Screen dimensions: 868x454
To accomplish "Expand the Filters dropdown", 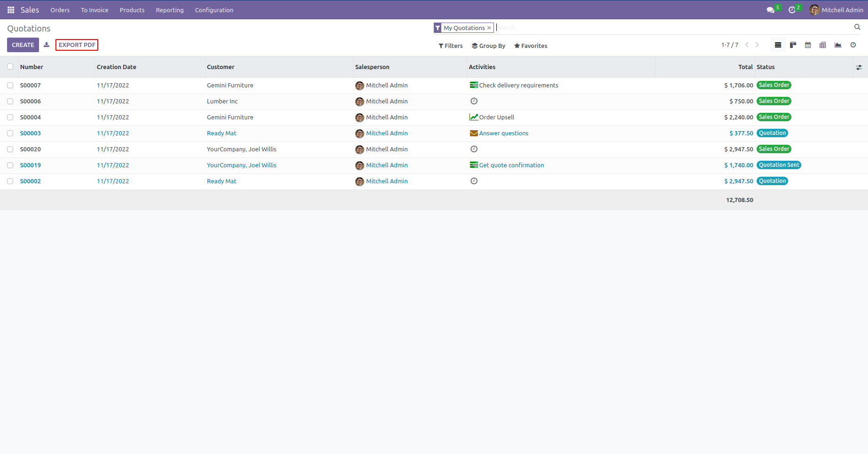I will [x=450, y=46].
